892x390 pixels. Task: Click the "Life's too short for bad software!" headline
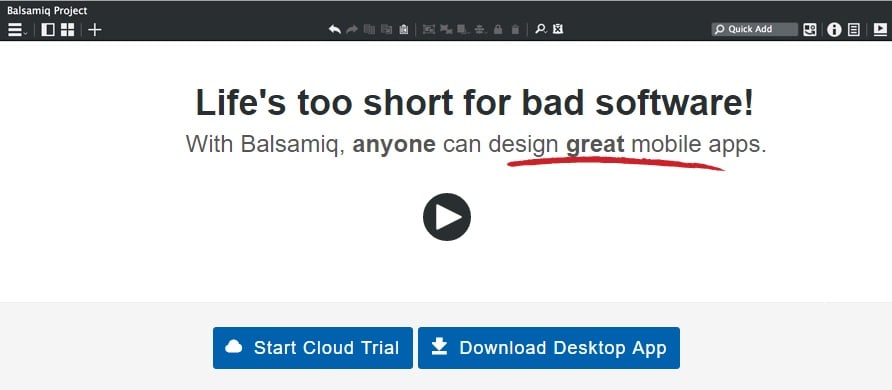tap(475, 103)
